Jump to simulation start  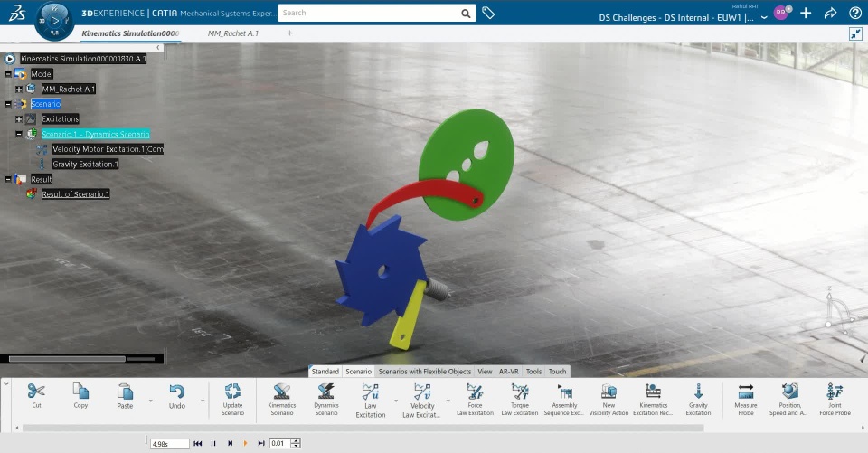click(x=198, y=443)
